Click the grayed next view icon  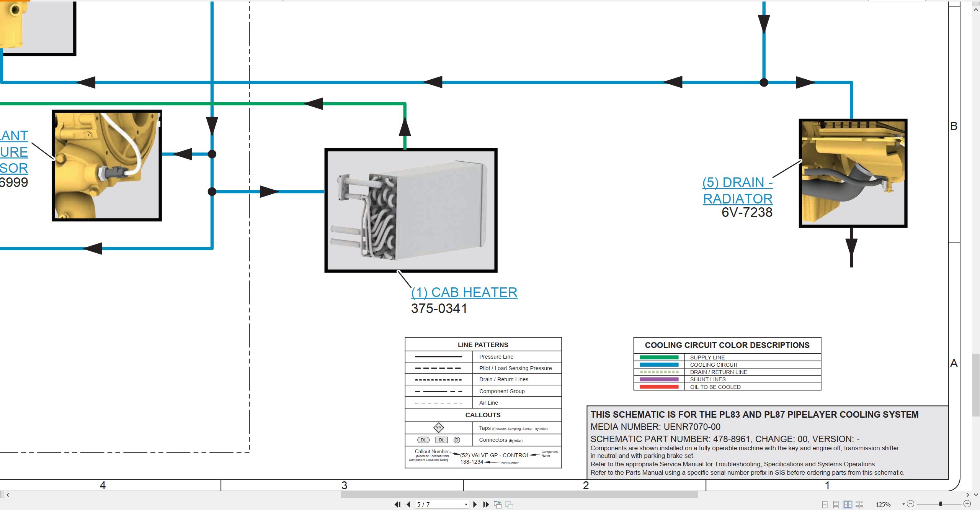coord(509,504)
